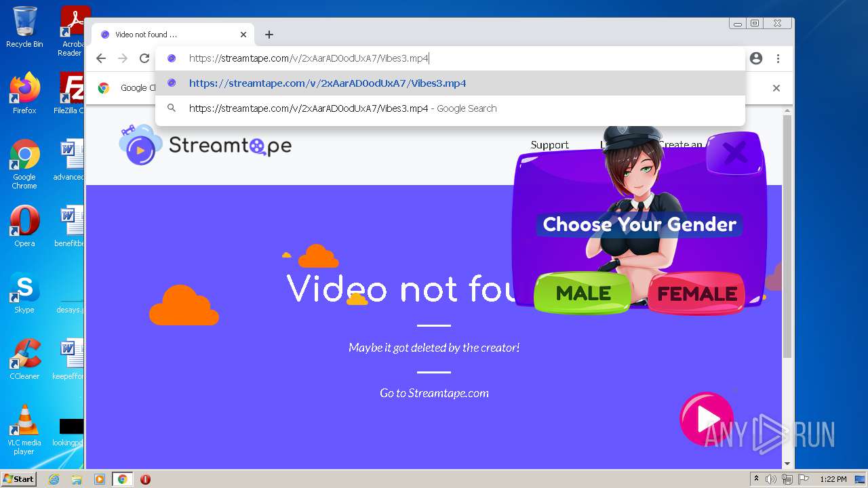Open the network tray icon
This screenshot has width=868, height=488.
[x=787, y=479]
